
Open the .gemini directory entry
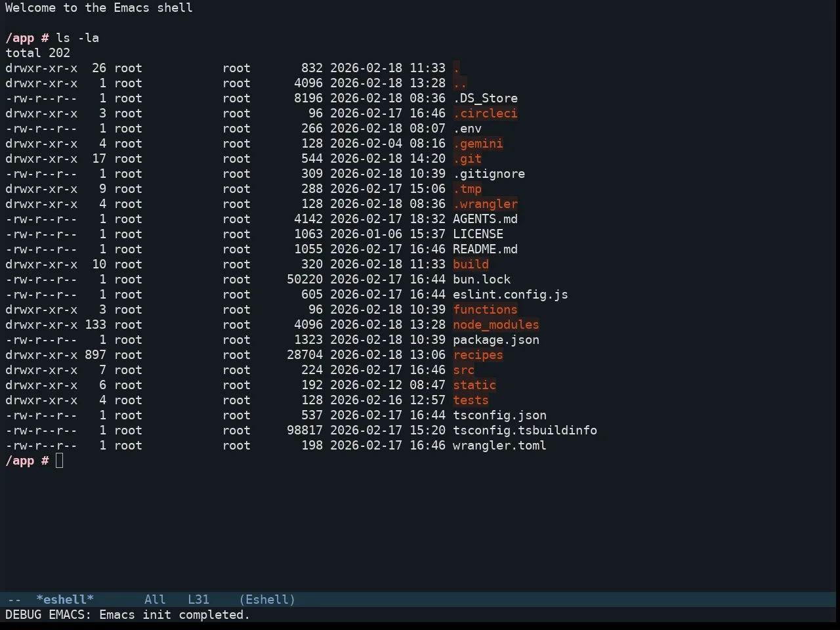coord(478,144)
